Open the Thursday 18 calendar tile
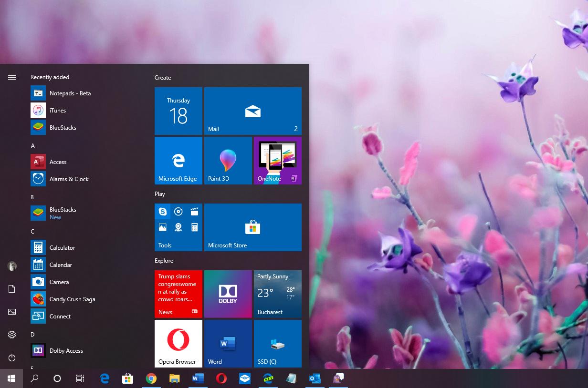 [178, 111]
